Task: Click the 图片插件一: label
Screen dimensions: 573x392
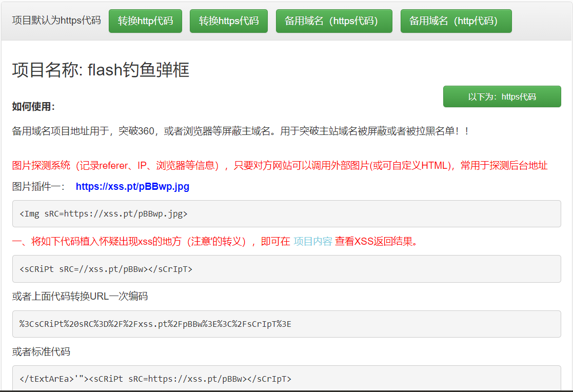Action: click(x=38, y=186)
